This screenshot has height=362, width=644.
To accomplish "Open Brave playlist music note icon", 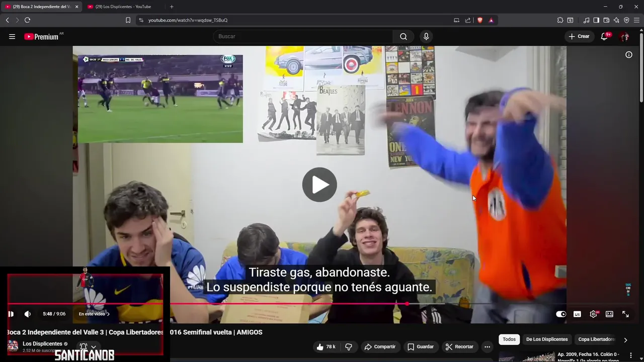I will 586,20.
